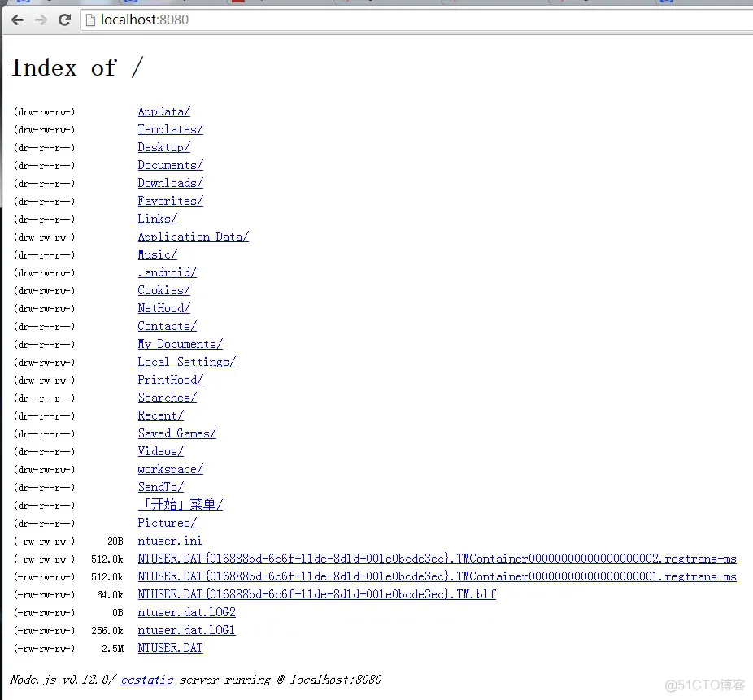This screenshot has height=700, width=753.
Task: Open the AppData/ directory link
Action: coord(163,111)
